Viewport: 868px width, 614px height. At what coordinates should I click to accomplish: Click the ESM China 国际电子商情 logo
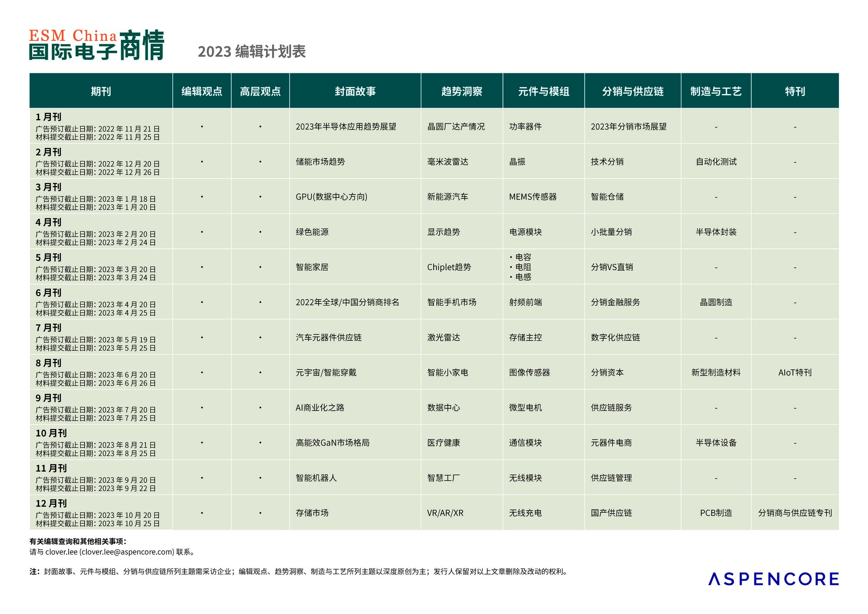tap(97, 45)
